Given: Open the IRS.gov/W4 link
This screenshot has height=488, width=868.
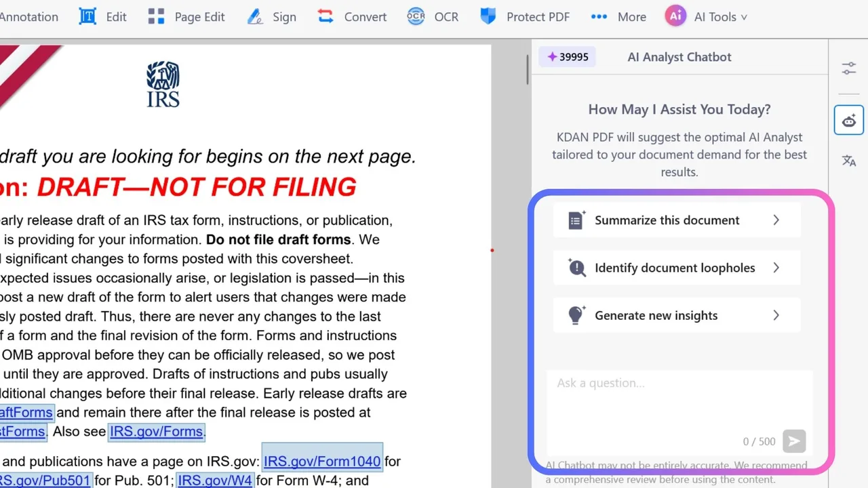Looking at the screenshot, I should [215, 481].
